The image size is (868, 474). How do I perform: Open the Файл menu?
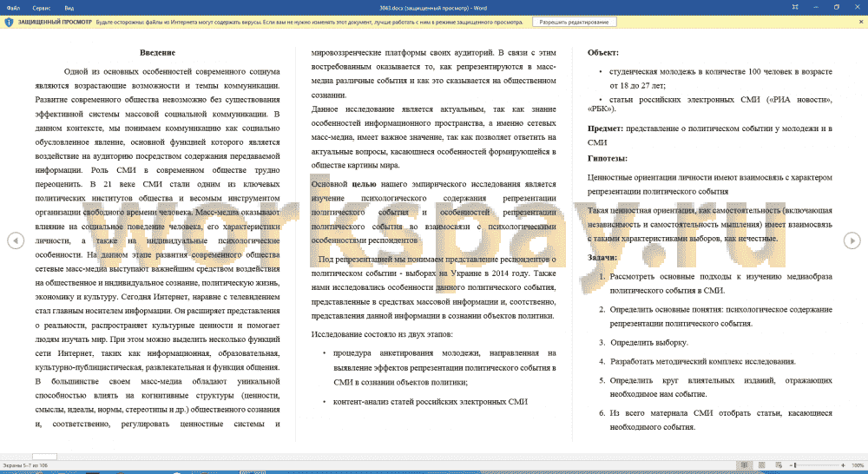(13, 8)
